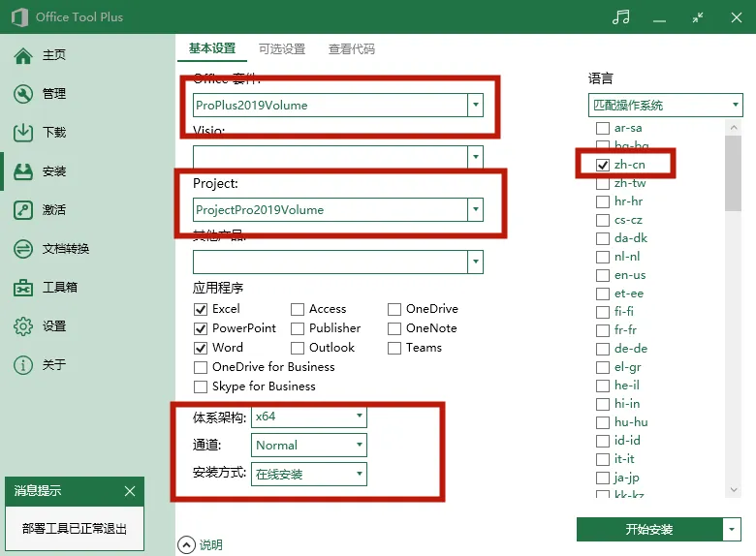The height and width of the screenshot is (556, 756).
Task: Check the de-de language checkbox
Action: 603,349
